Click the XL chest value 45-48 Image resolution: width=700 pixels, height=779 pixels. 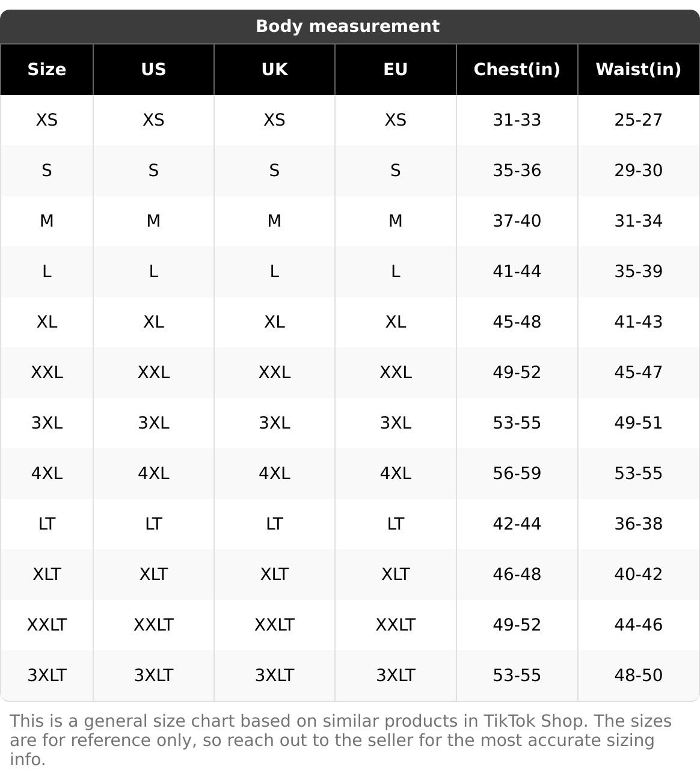click(517, 322)
